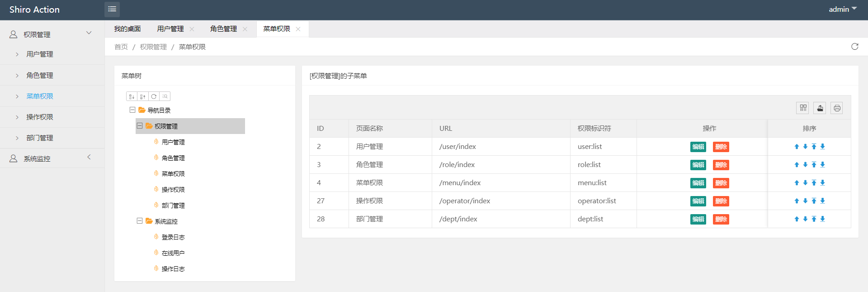The height and width of the screenshot is (292, 868).
Task: Open 菜单权限 in sidebar
Action: coord(40,96)
